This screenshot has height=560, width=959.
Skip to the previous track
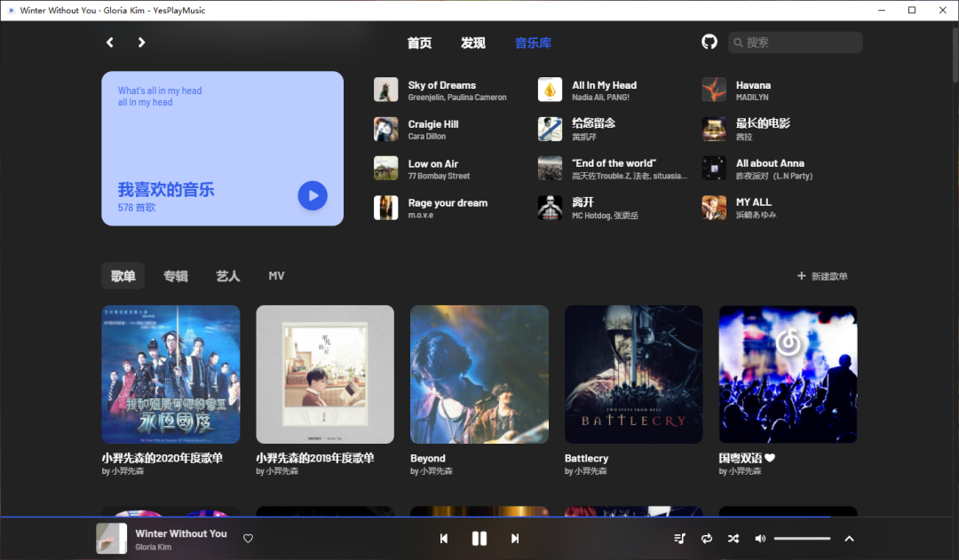point(444,539)
